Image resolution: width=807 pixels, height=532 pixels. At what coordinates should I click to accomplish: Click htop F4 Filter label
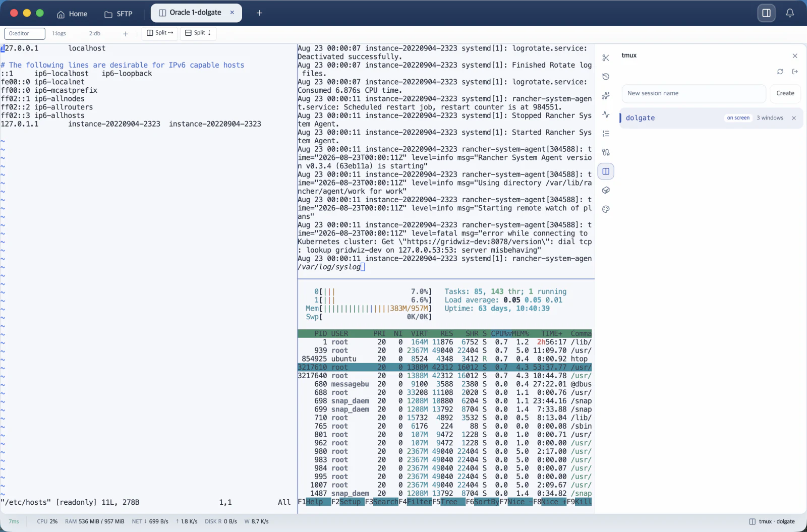415,502
